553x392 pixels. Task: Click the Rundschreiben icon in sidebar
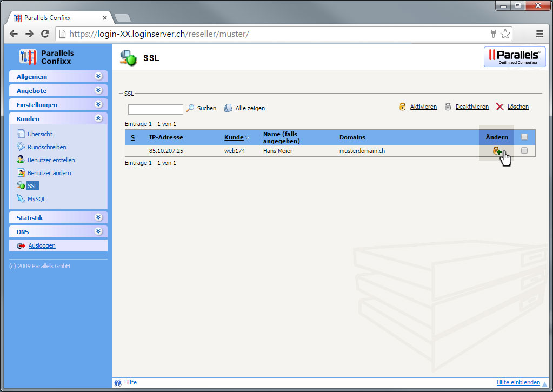point(21,147)
